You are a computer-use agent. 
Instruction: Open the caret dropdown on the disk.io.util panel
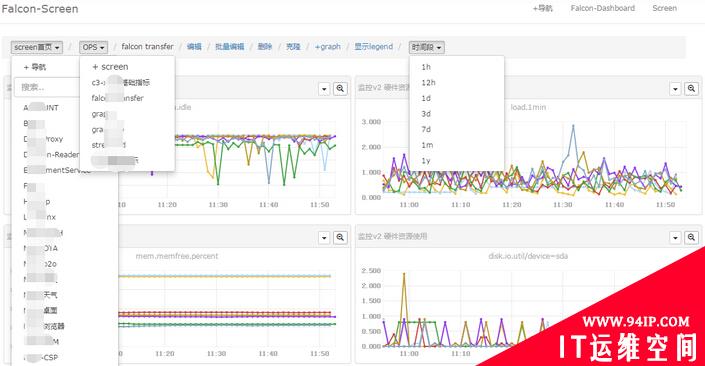675,237
